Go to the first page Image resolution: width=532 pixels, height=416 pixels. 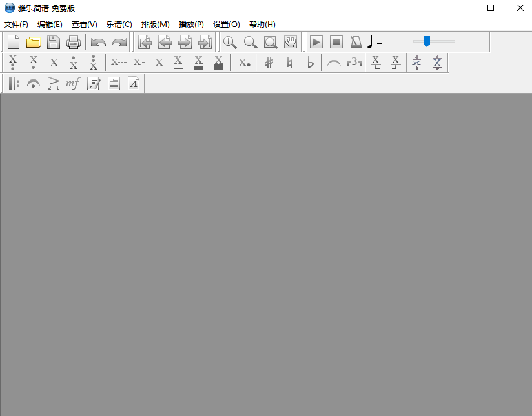(x=145, y=43)
